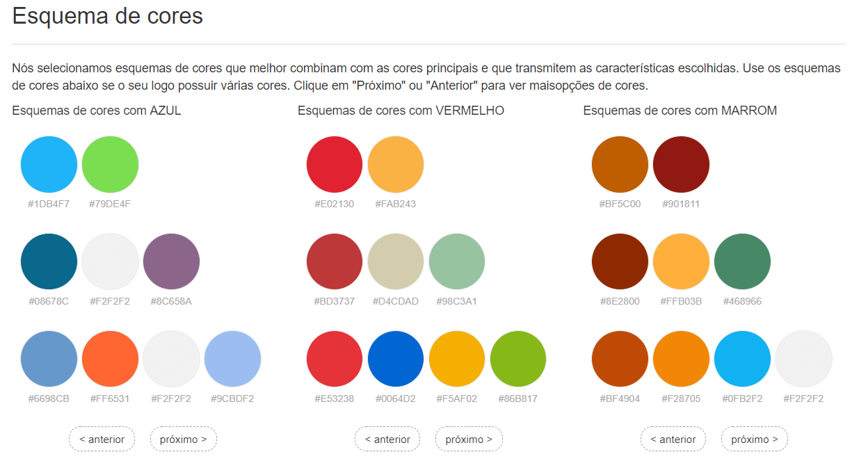The width and height of the screenshot is (868, 459).
Task: Go to previous MARROM color schemes
Action: pyautogui.click(x=673, y=439)
